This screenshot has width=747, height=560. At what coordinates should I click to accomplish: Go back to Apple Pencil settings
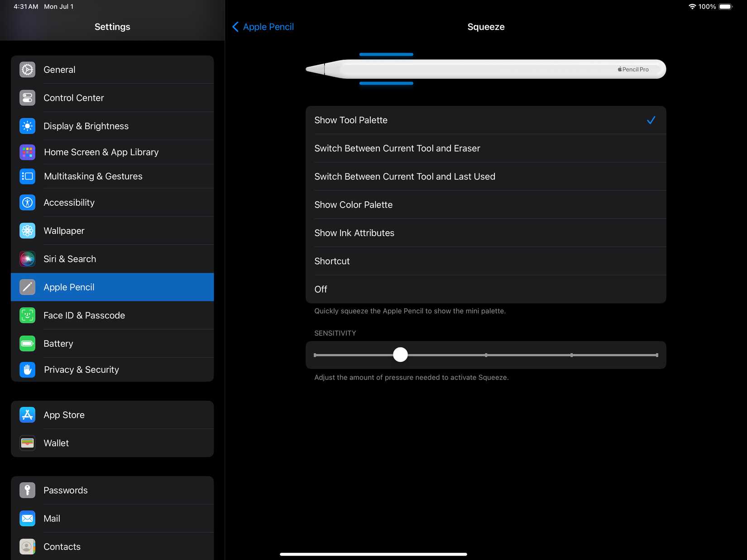click(x=263, y=27)
